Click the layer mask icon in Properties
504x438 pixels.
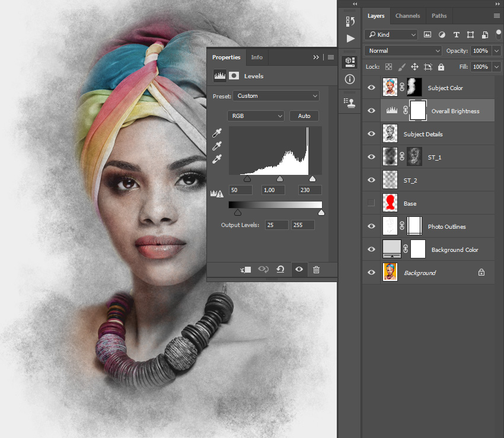[234, 76]
